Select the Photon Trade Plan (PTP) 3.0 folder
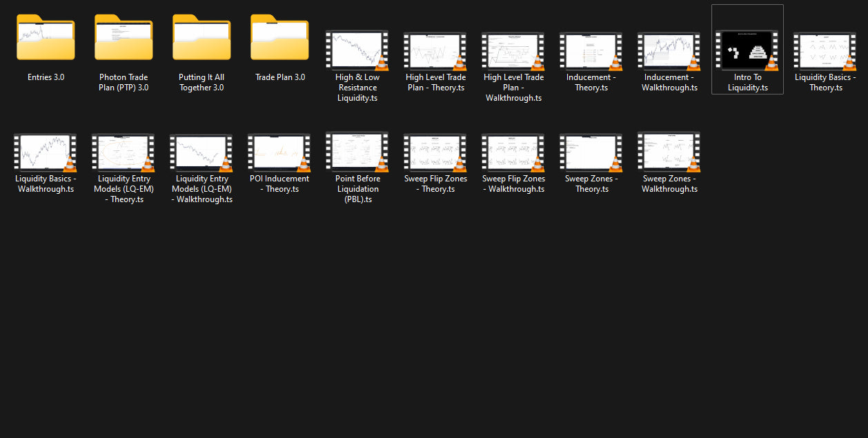868x438 pixels. (x=124, y=39)
